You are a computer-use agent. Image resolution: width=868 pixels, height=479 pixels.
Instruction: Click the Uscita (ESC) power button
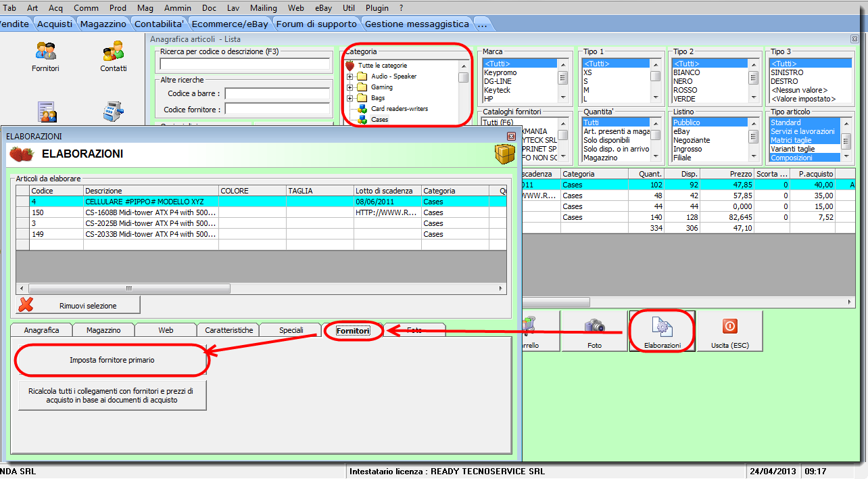pyautogui.click(x=729, y=331)
